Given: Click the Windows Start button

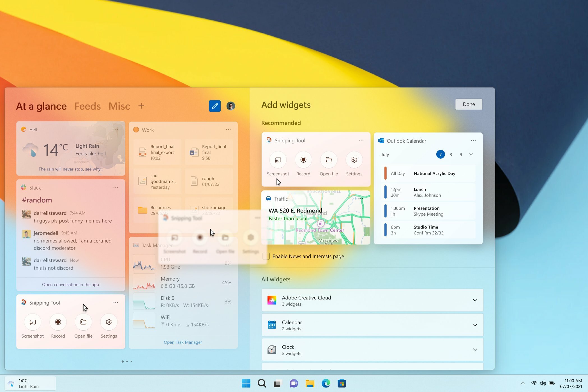Looking at the screenshot, I should (x=246, y=383).
